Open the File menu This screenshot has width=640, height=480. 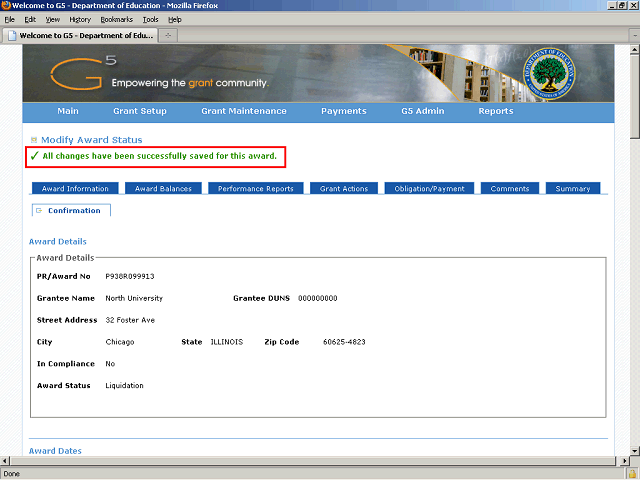pos(9,20)
